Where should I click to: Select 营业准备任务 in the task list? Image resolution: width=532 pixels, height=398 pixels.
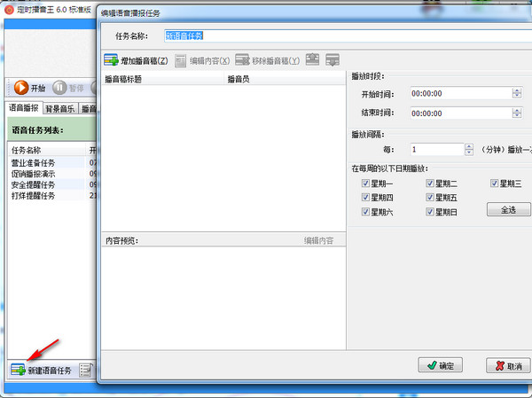pyautogui.click(x=33, y=163)
